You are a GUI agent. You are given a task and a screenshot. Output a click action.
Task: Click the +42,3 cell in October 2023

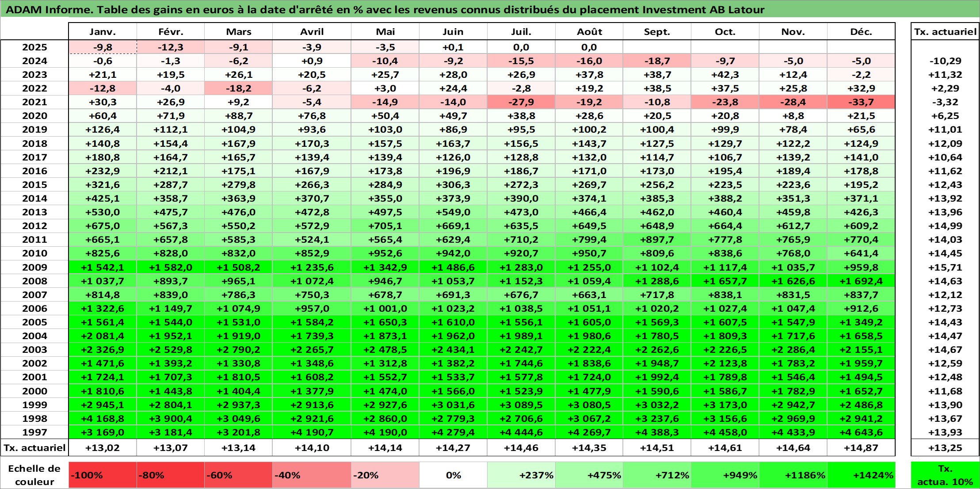[725, 75]
